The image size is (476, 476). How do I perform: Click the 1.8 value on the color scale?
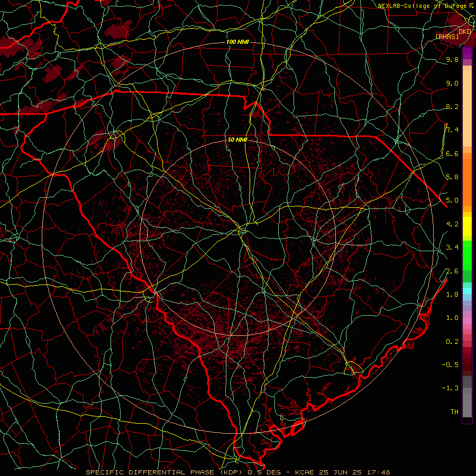[x=452, y=294]
